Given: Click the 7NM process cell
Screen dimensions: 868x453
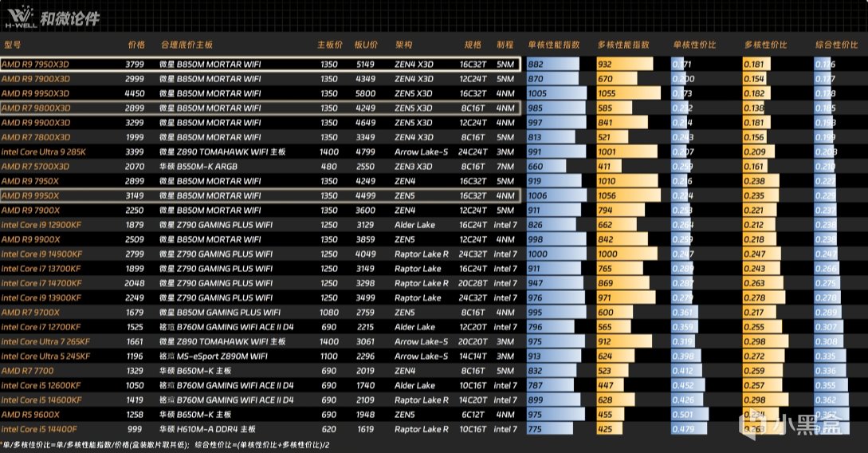Looking at the screenshot, I should pos(505,166).
